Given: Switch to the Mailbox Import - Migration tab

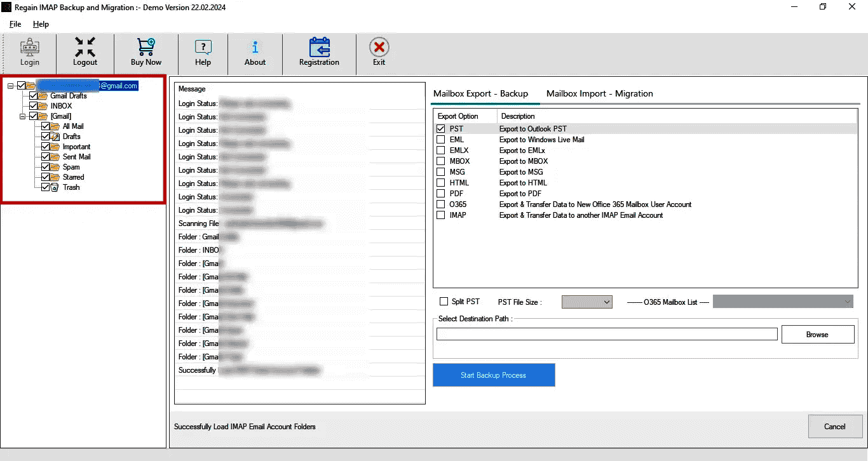Looking at the screenshot, I should (x=599, y=93).
